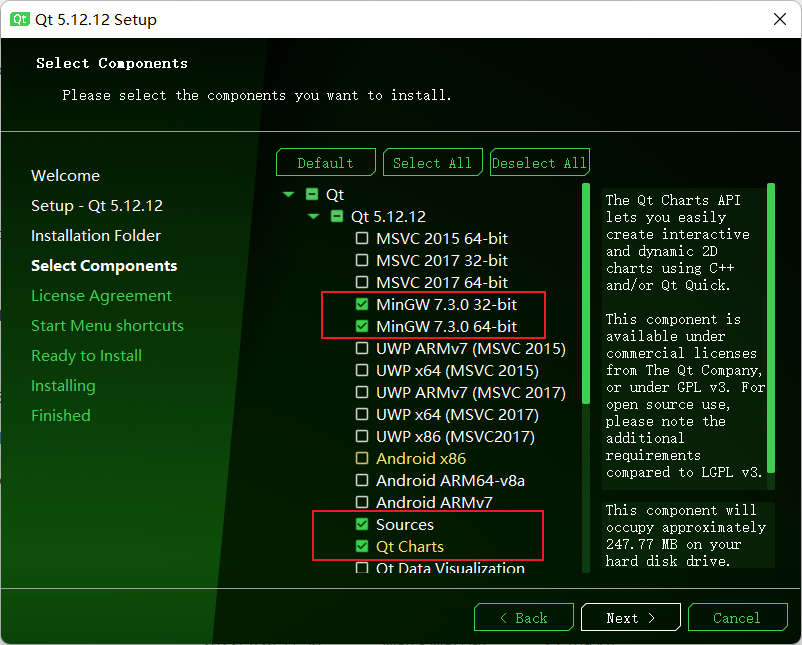This screenshot has height=645, width=802.
Task: Click License Agreement sidebar step
Action: coord(101,296)
